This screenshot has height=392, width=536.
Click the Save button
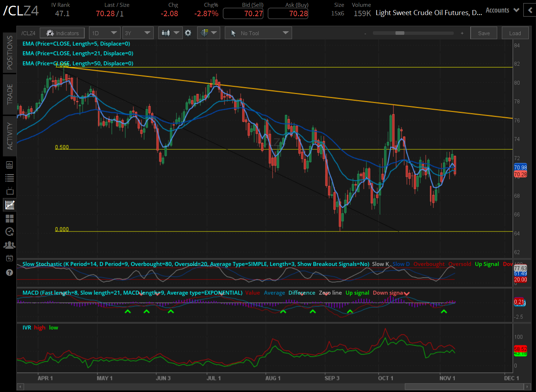point(484,33)
